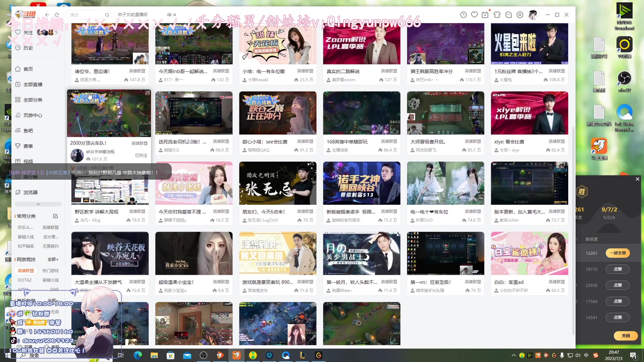The height and width of the screenshot is (362, 644).
Task: Open the xiye解说 LPL夏季赛 stream thumbnail
Action: (x=529, y=113)
